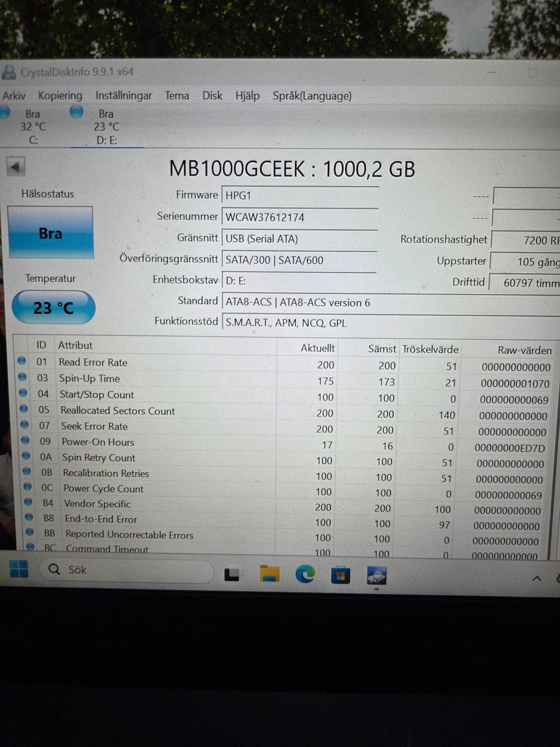
Task: Click the status dot for Power-On Hours
Action: click(26, 440)
